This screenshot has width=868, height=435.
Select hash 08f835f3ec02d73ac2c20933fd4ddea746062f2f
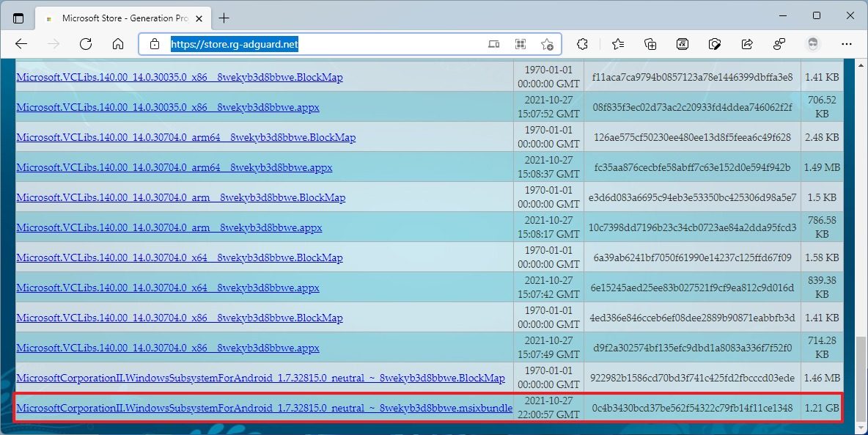692,107
